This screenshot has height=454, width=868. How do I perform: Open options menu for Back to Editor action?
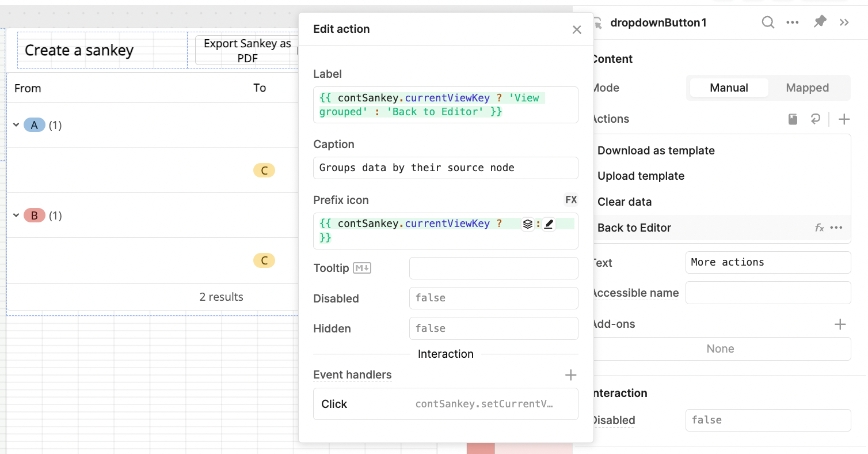click(836, 228)
